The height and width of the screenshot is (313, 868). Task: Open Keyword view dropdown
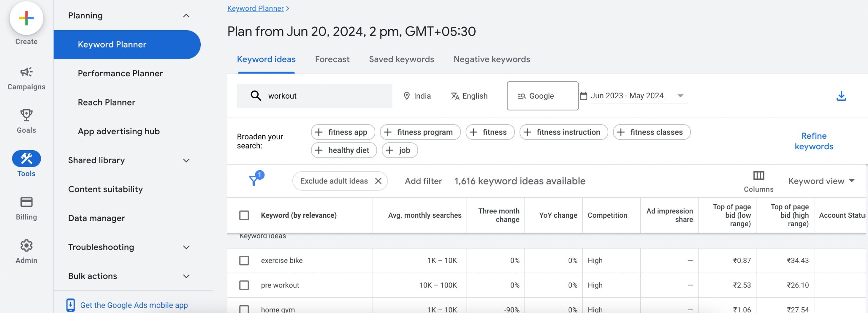click(821, 181)
